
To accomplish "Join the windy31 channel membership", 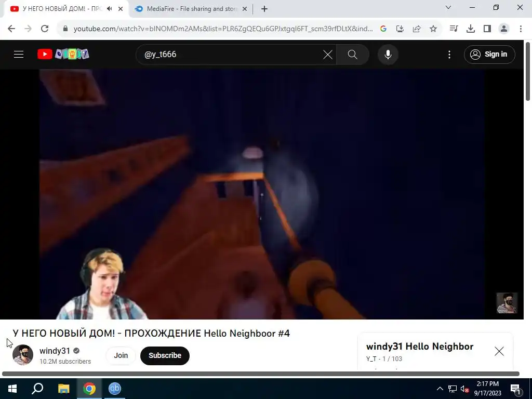I will click(121, 355).
